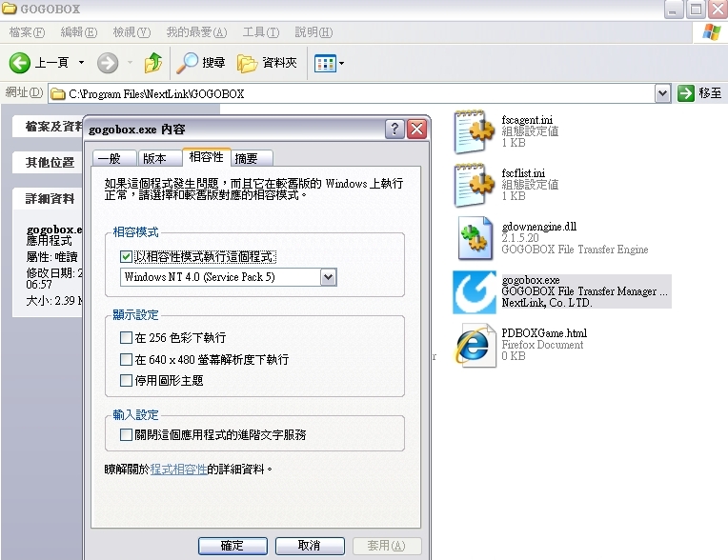This screenshot has height=560, width=728.
Task: Click the 取消 cancel button
Action: (310, 546)
